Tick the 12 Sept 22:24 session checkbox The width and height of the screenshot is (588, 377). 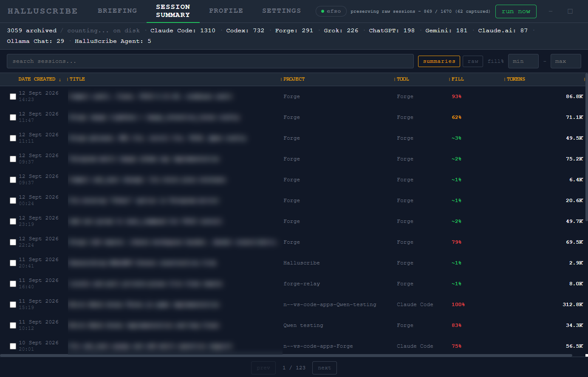click(x=13, y=242)
